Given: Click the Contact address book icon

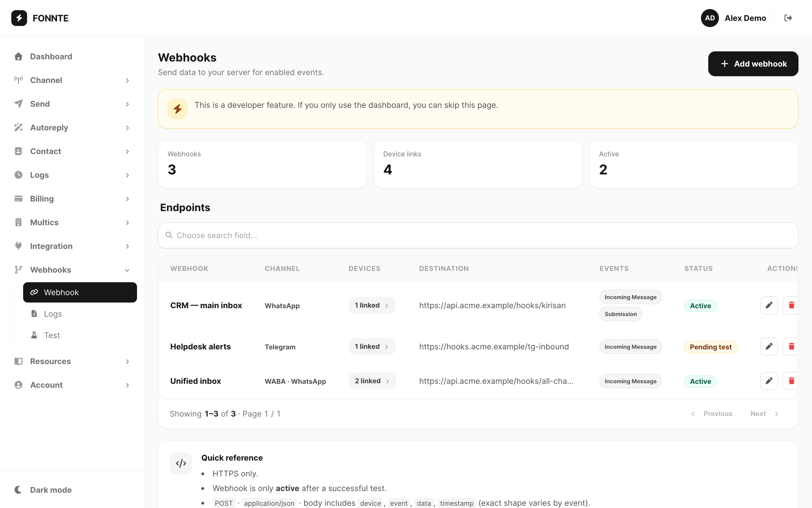Looking at the screenshot, I should pos(18,151).
